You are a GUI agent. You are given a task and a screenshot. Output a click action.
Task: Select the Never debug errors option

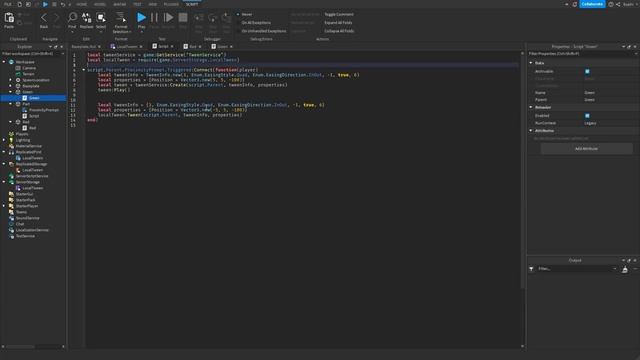click(x=244, y=14)
